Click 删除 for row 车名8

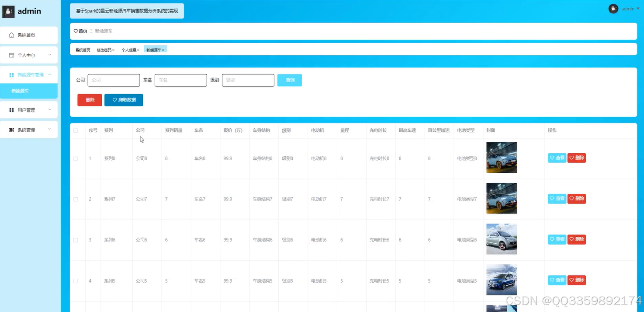coord(577,158)
